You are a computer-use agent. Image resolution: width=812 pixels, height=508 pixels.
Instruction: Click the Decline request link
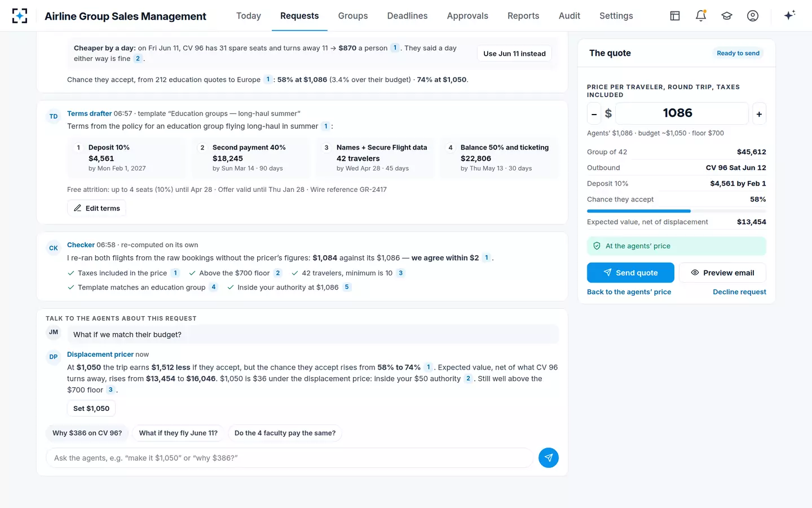(739, 292)
